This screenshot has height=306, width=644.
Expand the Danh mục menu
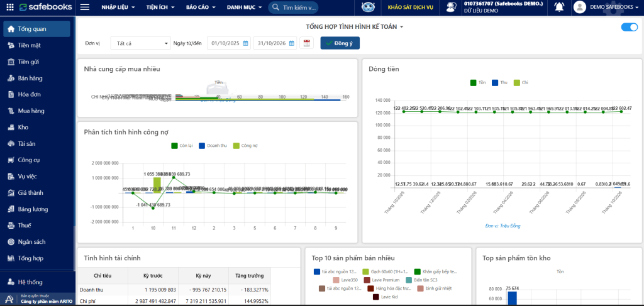(x=244, y=8)
